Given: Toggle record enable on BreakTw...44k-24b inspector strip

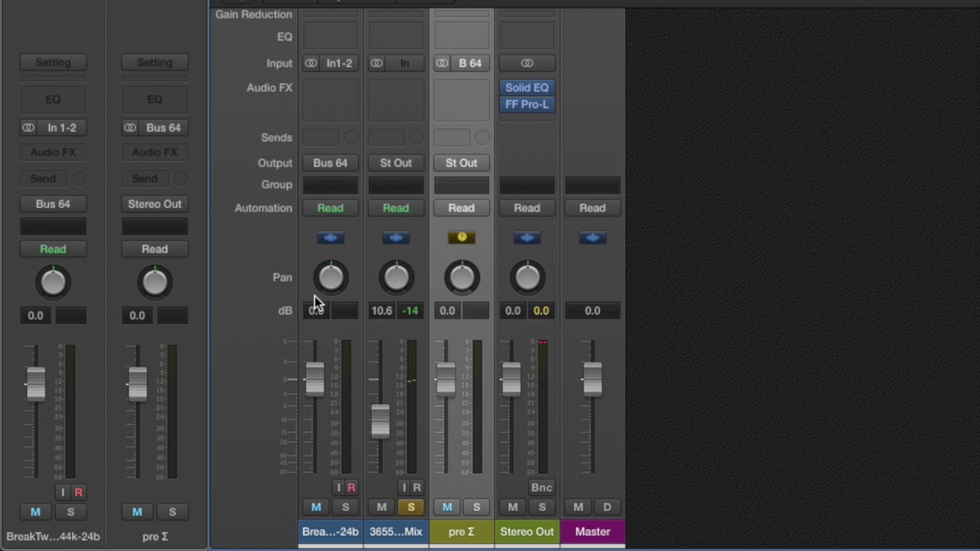Looking at the screenshot, I should tap(78, 493).
